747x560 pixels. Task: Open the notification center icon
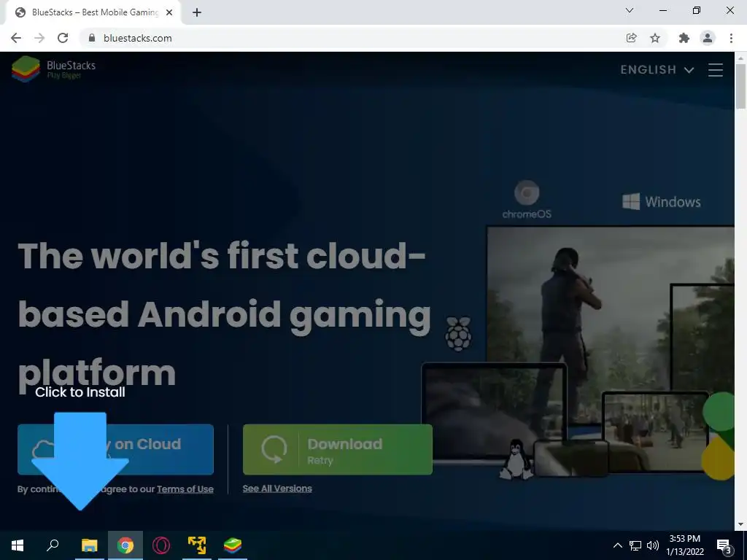point(724,546)
